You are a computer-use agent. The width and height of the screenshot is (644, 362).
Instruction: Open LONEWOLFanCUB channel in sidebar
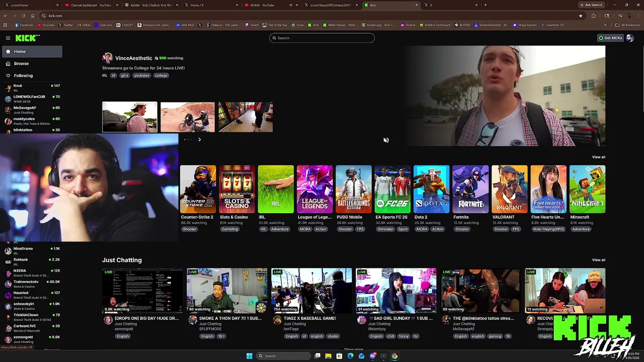point(32,99)
